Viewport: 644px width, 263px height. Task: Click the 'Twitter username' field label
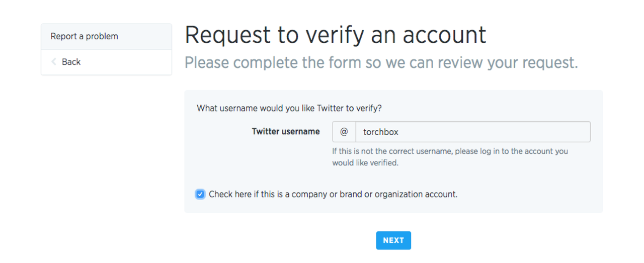coord(285,132)
